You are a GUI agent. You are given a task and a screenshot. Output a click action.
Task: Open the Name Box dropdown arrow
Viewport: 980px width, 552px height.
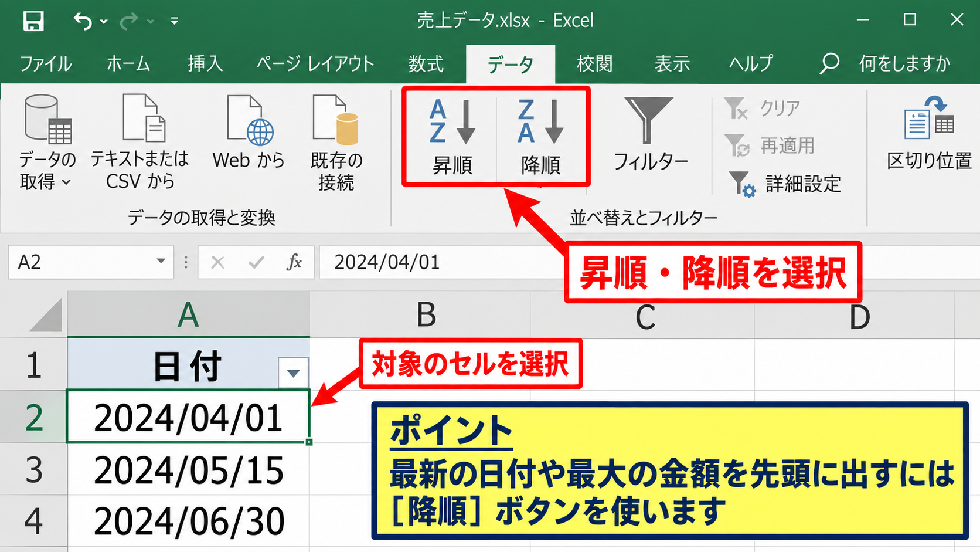161,262
